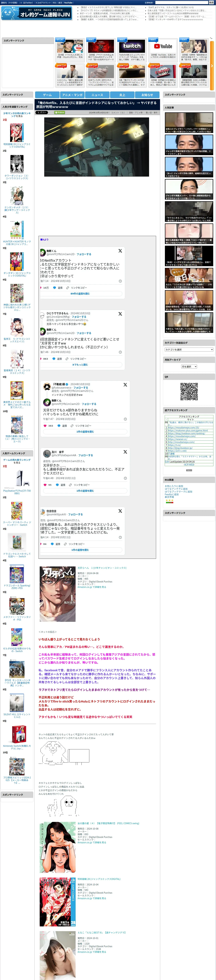Click 89件の返信を読む link
Viewport: 216px width, 980px height.
click(80, 294)
